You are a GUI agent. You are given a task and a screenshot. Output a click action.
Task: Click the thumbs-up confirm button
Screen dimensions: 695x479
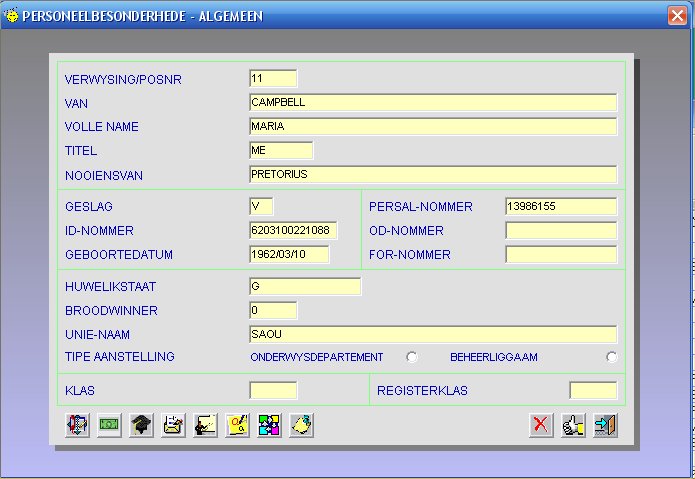(x=573, y=425)
